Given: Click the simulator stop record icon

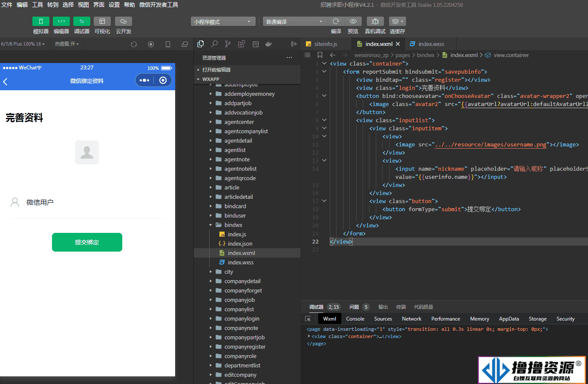Looking at the screenshot, I should tap(151, 44).
